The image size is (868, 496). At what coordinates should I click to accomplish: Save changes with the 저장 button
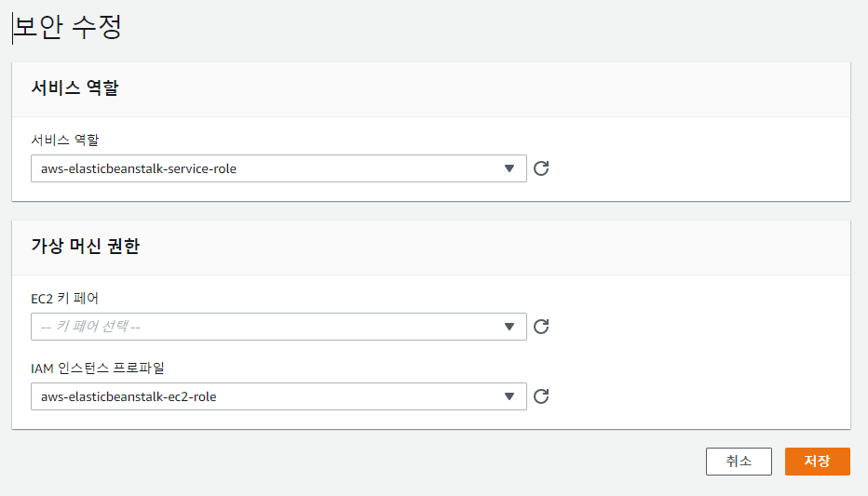817,462
